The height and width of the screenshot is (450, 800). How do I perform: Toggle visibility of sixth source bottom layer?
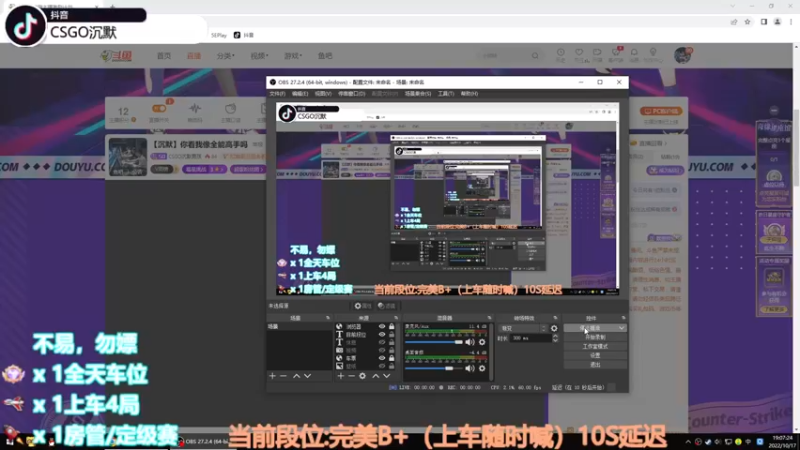coord(382,366)
